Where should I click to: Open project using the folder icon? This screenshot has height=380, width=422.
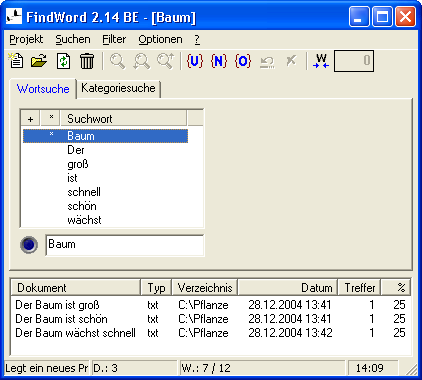pos(39,61)
